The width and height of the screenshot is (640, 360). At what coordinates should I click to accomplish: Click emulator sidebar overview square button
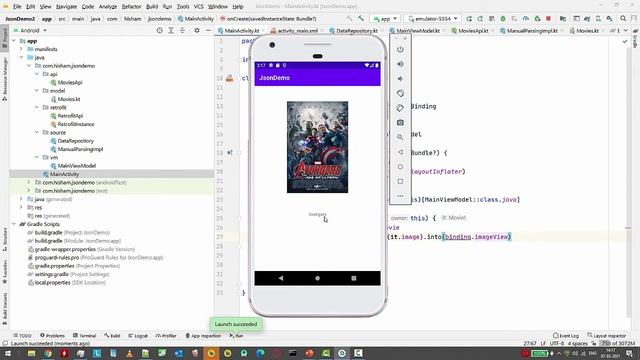pos(400,181)
